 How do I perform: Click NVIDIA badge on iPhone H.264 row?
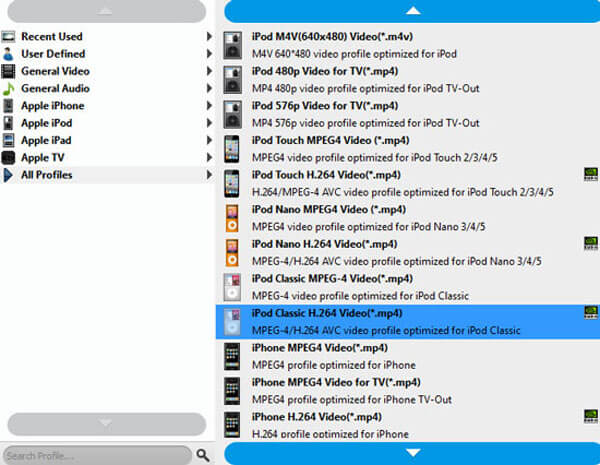click(591, 416)
